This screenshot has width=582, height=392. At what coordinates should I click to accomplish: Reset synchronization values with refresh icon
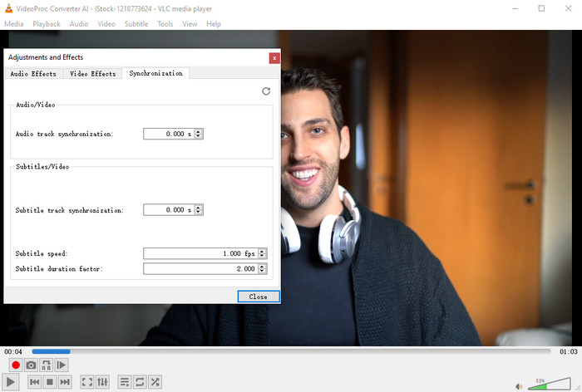266,91
